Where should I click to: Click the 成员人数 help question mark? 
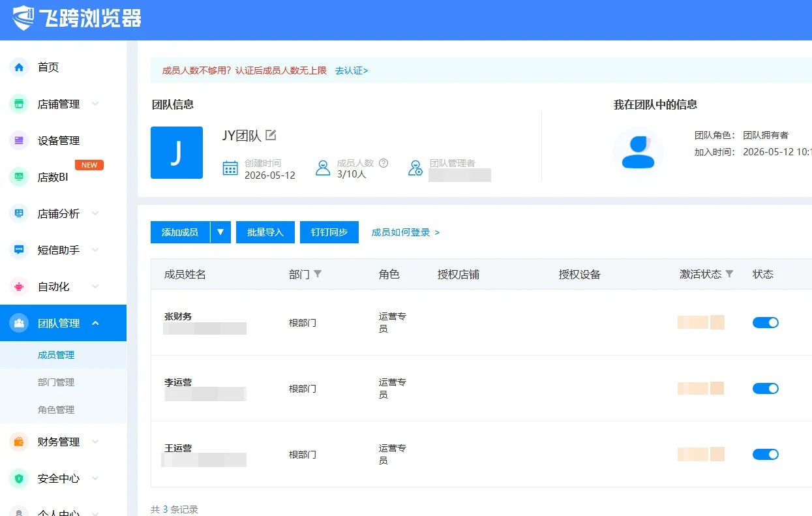(x=383, y=163)
